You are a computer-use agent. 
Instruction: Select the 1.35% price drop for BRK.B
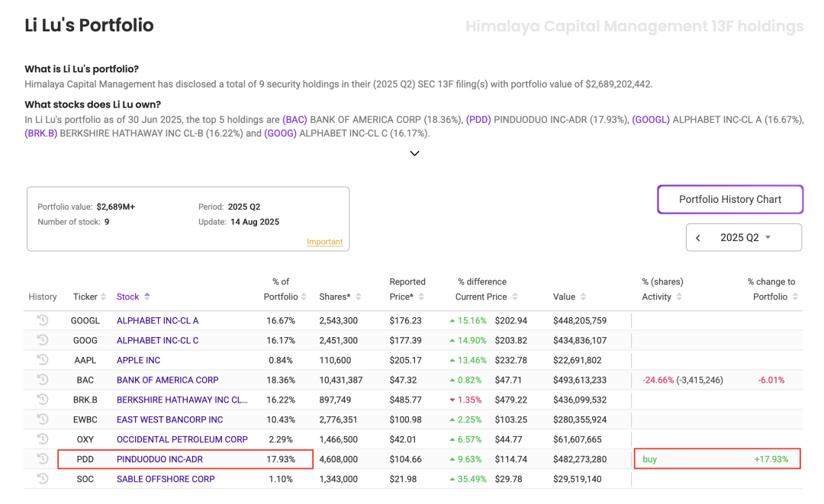[x=465, y=400]
